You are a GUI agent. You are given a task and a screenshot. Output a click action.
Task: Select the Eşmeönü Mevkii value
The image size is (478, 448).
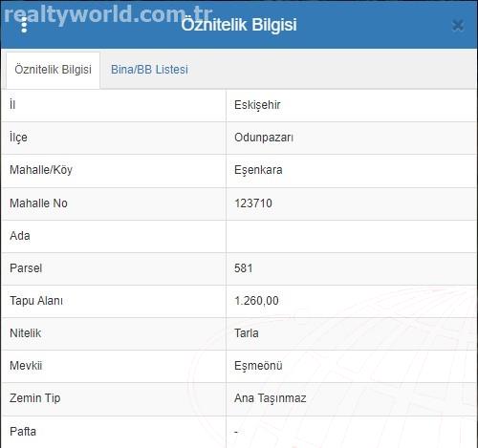coord(258,366)
